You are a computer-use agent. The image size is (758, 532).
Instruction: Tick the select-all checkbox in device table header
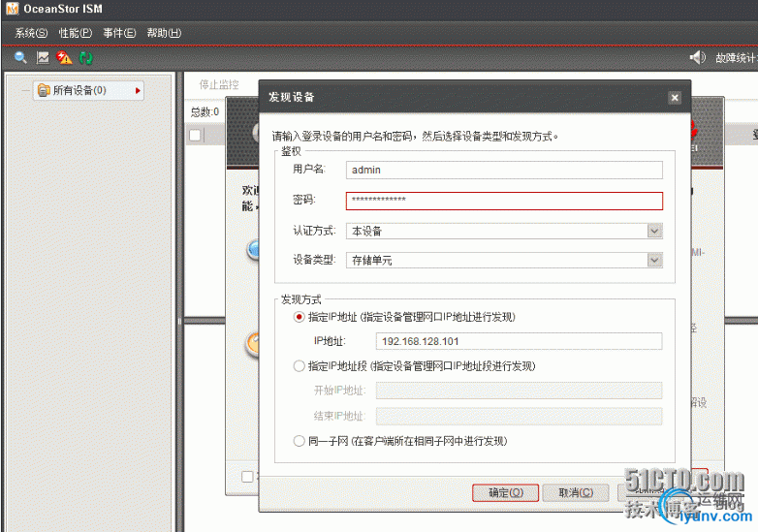click(195, 135)
